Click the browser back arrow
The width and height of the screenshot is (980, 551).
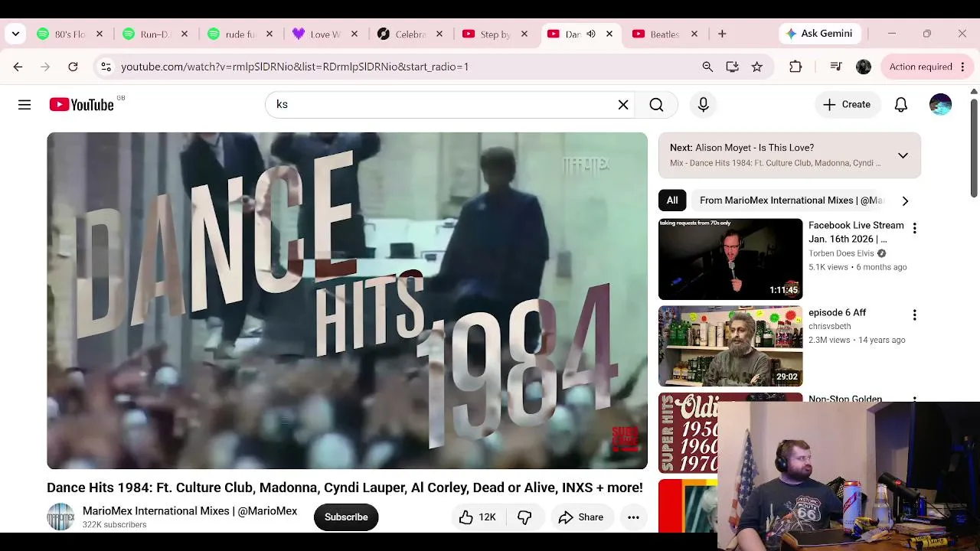(x=18, y=67)
